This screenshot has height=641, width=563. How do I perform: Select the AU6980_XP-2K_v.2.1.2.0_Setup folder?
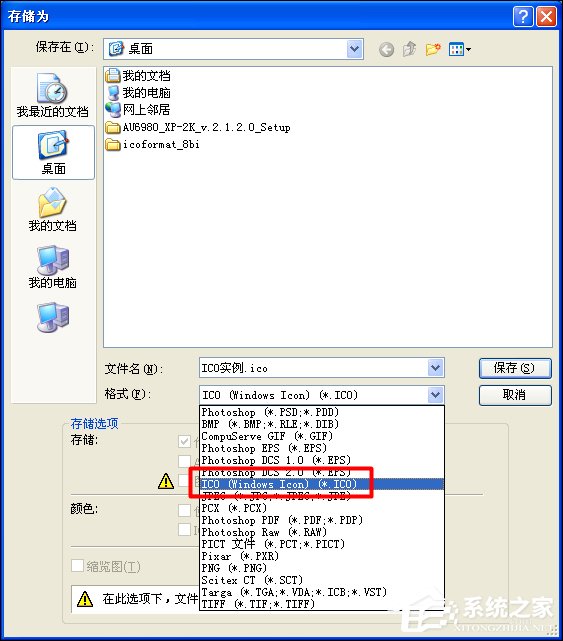tap(198, 127)
